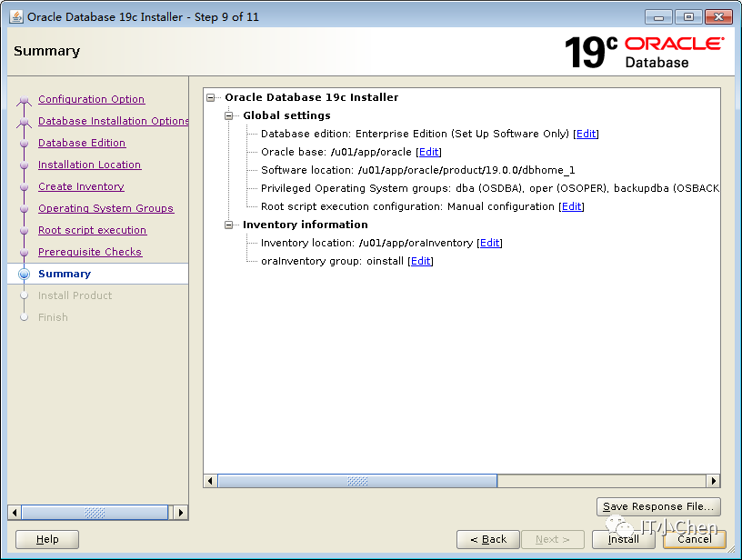
Task: Go to Configuration Option step
Action: coord(91,99)
